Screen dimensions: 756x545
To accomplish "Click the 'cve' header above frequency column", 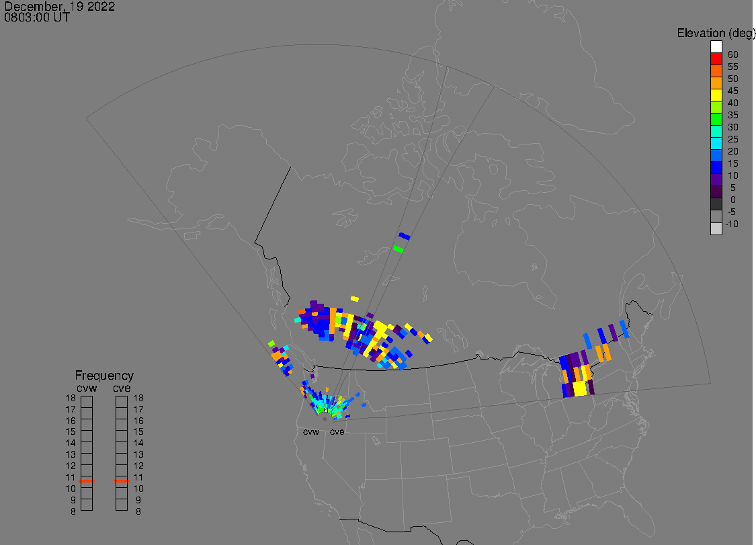I will pos(122,388).
